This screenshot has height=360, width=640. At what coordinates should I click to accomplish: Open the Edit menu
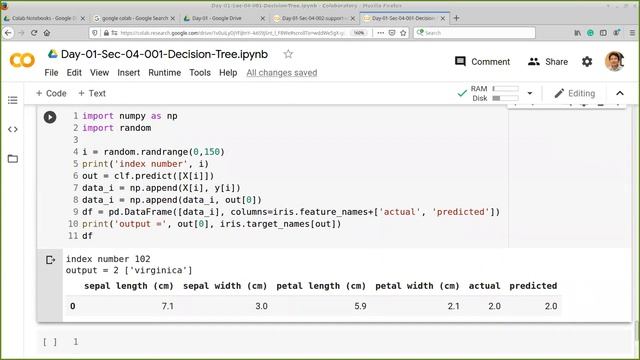coord(74,73)
